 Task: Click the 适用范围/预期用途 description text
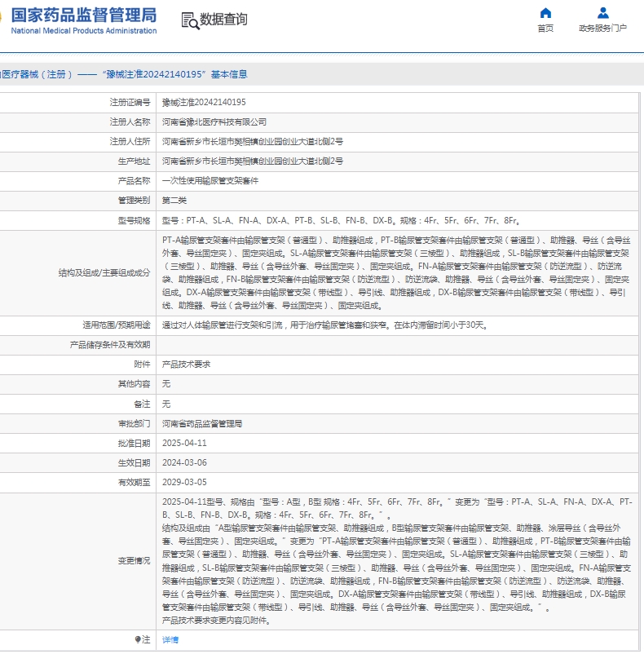pyautogui.click(x=325, y=325)
